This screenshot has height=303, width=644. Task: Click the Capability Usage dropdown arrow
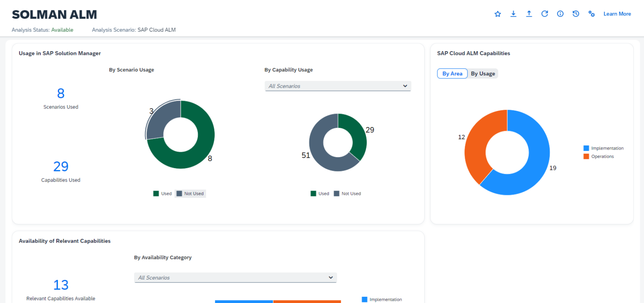[405, 86]
